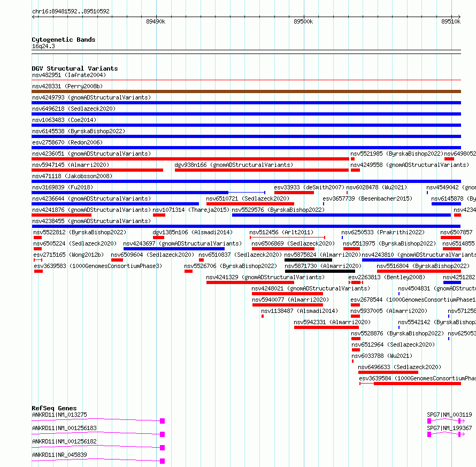This screenshot has height=467, width=476.
Task: Click the black nsv5875824 (Almarri2020) bar
Action: 309,260
